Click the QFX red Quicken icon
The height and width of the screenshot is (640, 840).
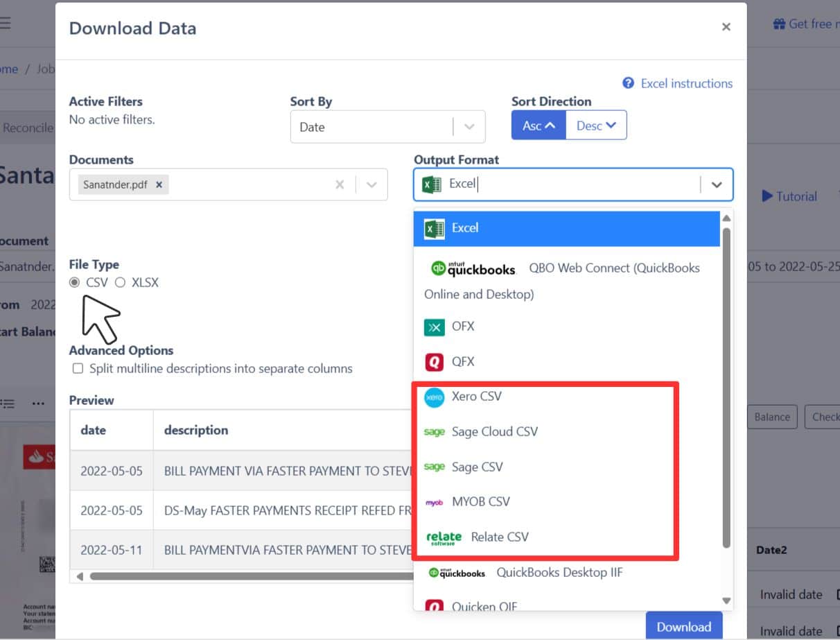(x=434, y=362)
